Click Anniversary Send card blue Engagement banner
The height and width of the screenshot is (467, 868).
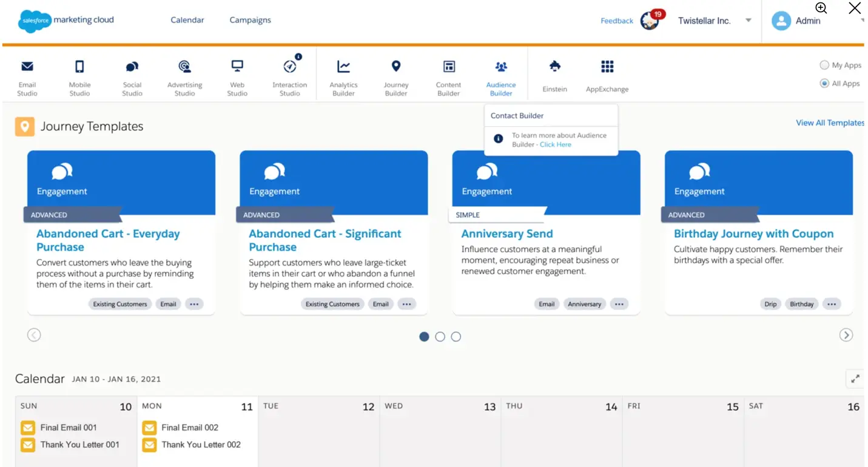coord(547,183)
